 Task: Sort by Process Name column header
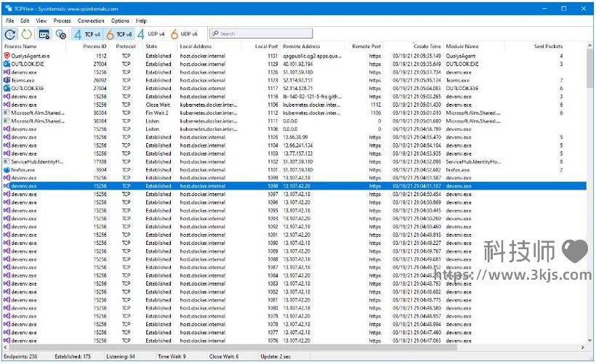[x=20, y=46]
